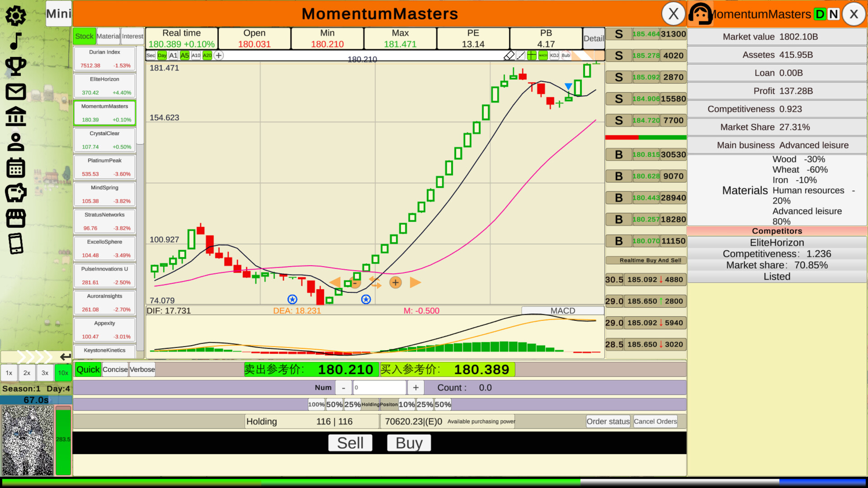The width and height of the screenshot is (868, 488).
Task: Toggle the A5 moving average line
Action: pyautogui.click(x=184, y=56)
